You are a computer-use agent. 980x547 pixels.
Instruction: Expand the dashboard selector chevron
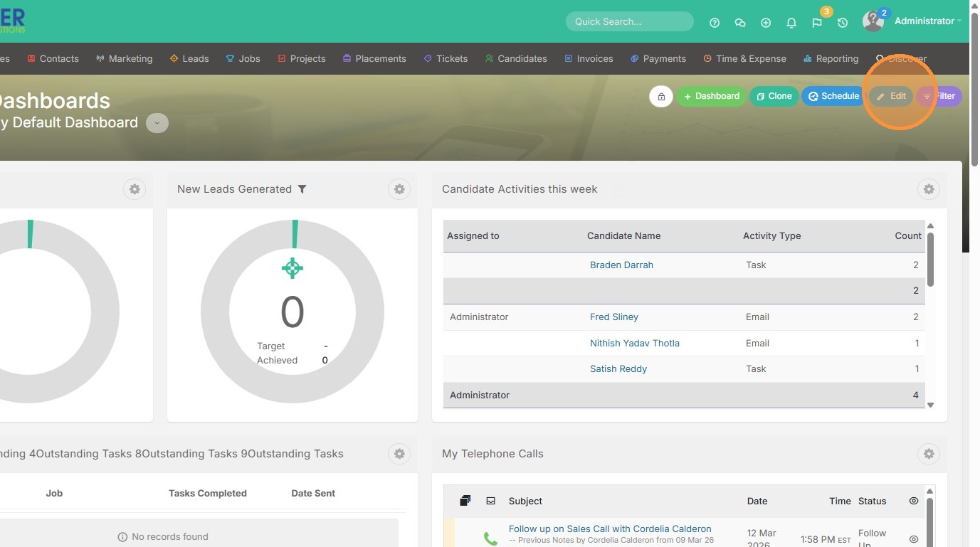157,123
